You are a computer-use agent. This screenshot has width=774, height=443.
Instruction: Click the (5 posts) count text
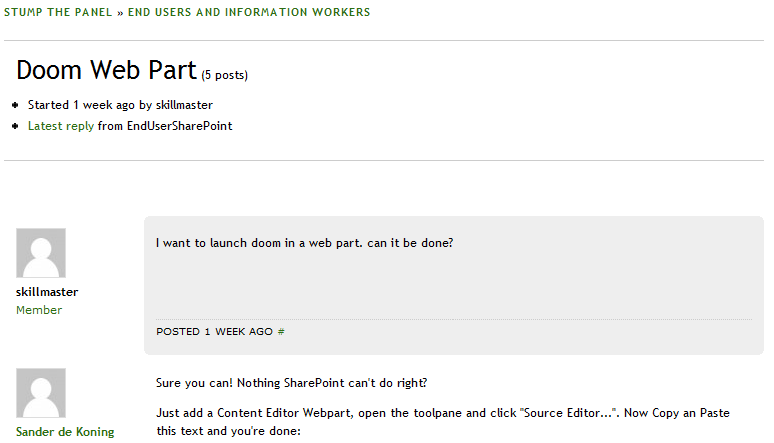click(225, 75)
